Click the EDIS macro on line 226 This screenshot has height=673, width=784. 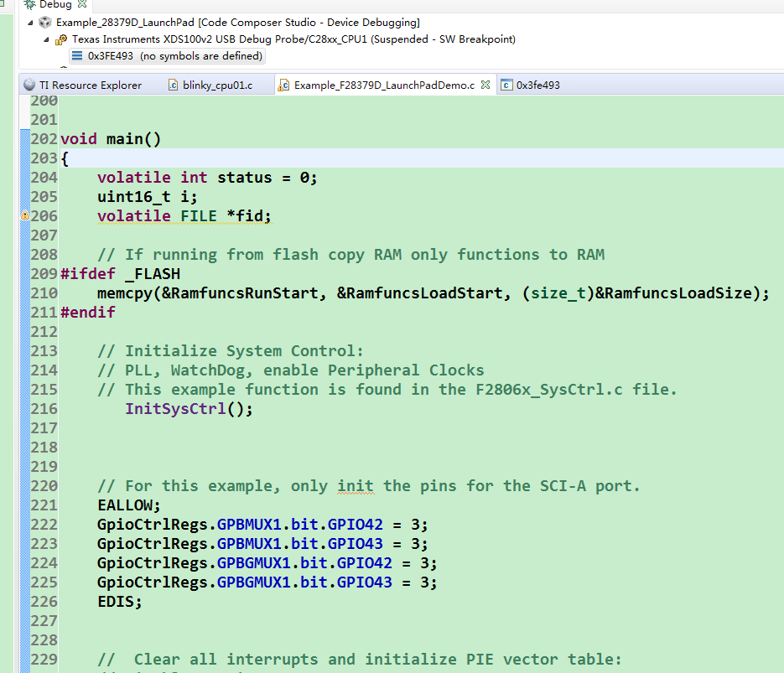[x=120, y=602]
